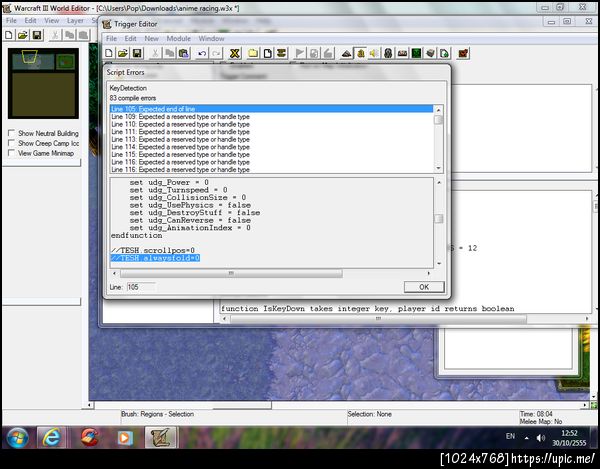
Task: Open New menu in Trigger Editor
Action: coord(152,39)
